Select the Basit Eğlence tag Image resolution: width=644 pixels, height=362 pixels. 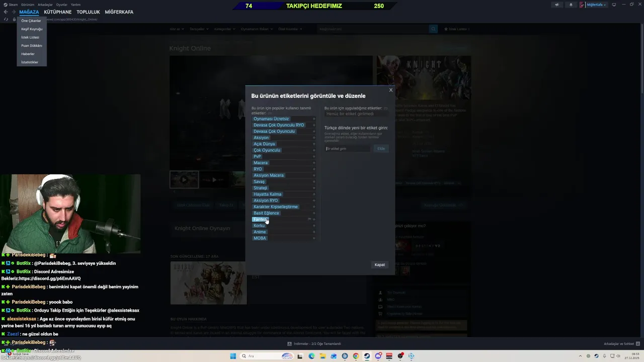(x=266, y=213)
